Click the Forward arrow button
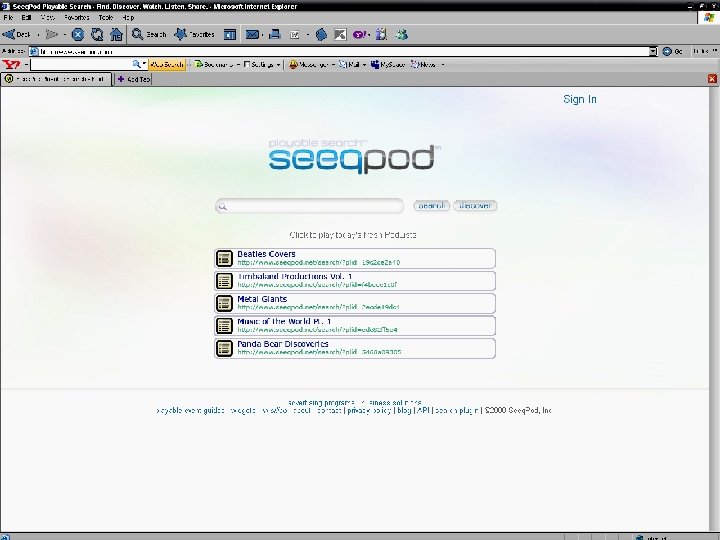This screenshot has width=720, height=540. tap(51, 34)
